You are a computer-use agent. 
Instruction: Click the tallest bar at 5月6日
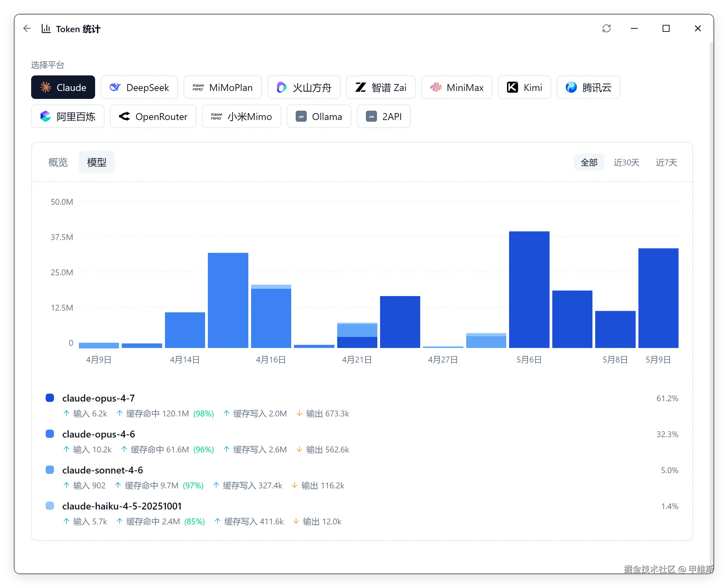529,290
